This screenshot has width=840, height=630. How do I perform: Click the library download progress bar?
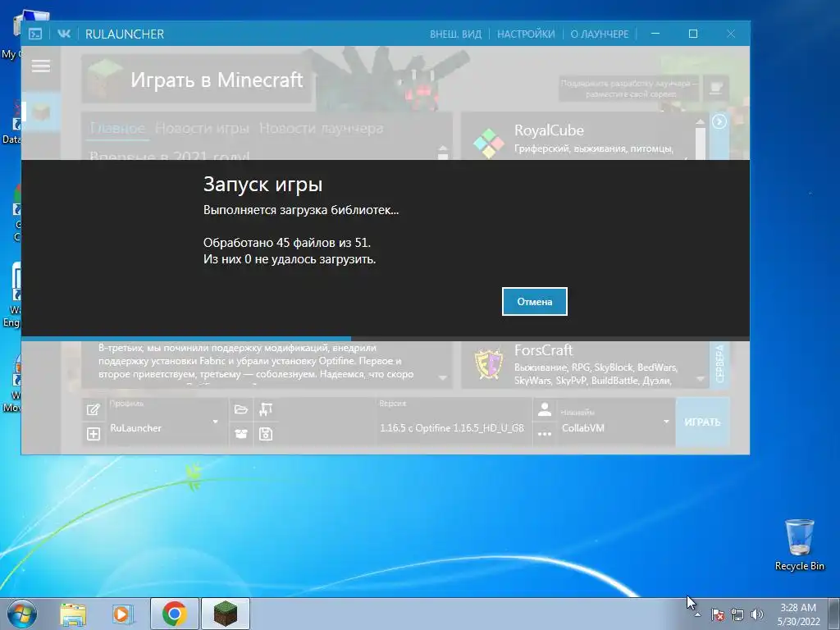tap(386, 339)
